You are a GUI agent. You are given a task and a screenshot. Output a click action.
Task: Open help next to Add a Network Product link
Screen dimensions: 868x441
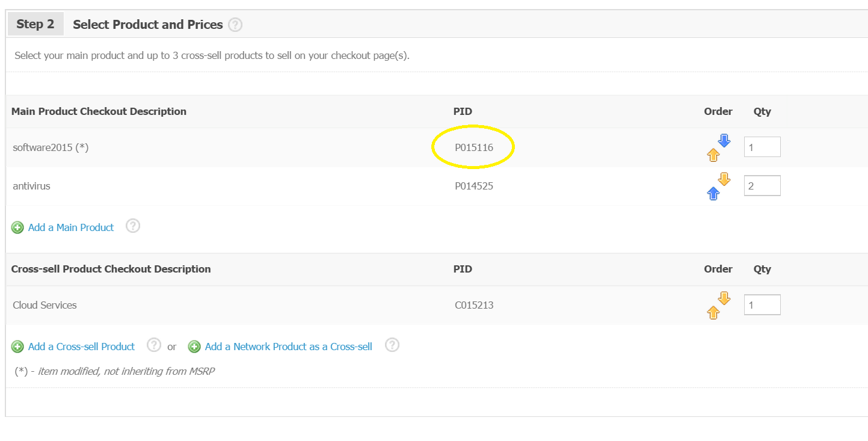(x=392, y=345)
